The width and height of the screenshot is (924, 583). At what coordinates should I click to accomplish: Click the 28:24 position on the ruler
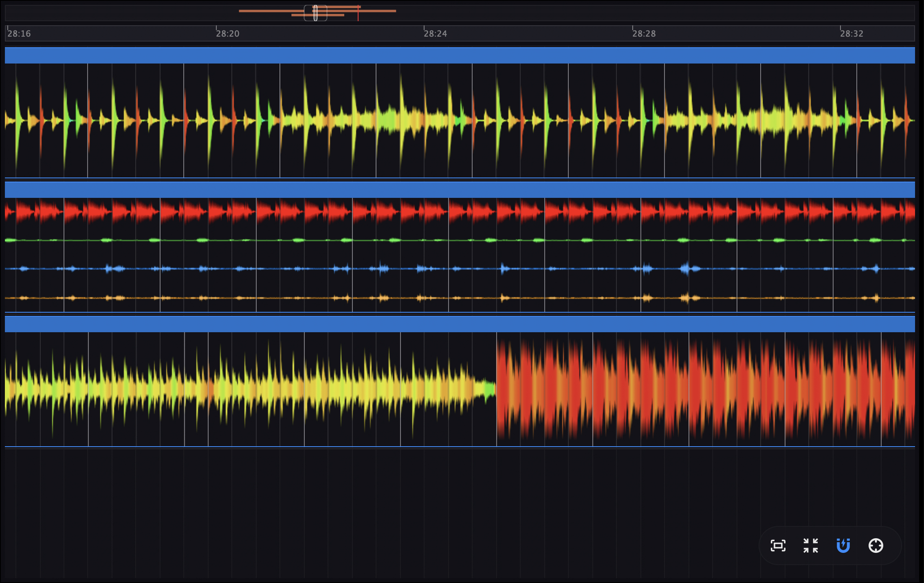pos(435,34)
